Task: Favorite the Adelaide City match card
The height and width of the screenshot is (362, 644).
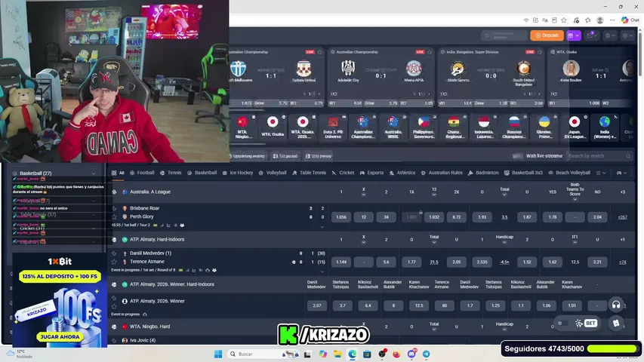Action: [430, 52]
